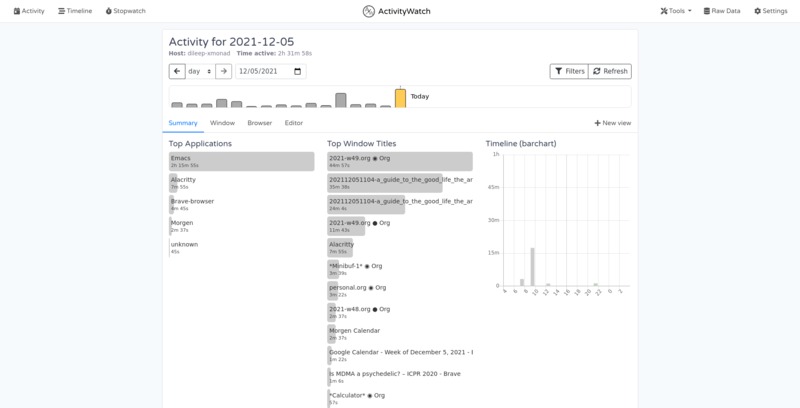Select the yellow Today bar
800x408 pixels.
point(401,98)
